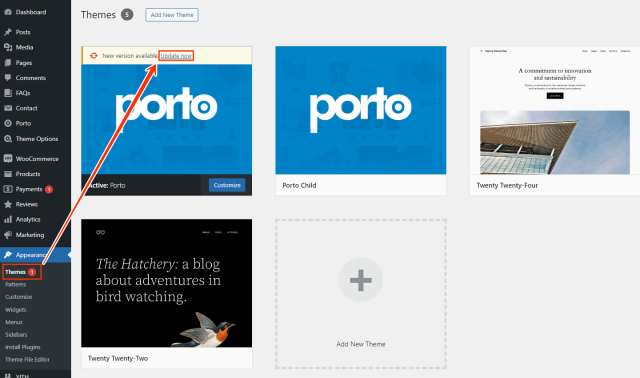
Task: Click the Dashboard gauge icon
Action: coord(8,12)
